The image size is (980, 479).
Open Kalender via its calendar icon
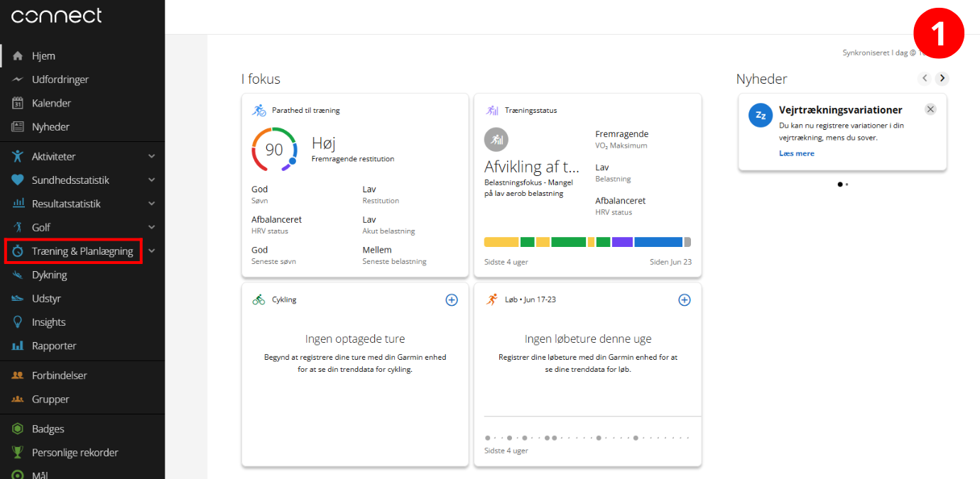18,104
